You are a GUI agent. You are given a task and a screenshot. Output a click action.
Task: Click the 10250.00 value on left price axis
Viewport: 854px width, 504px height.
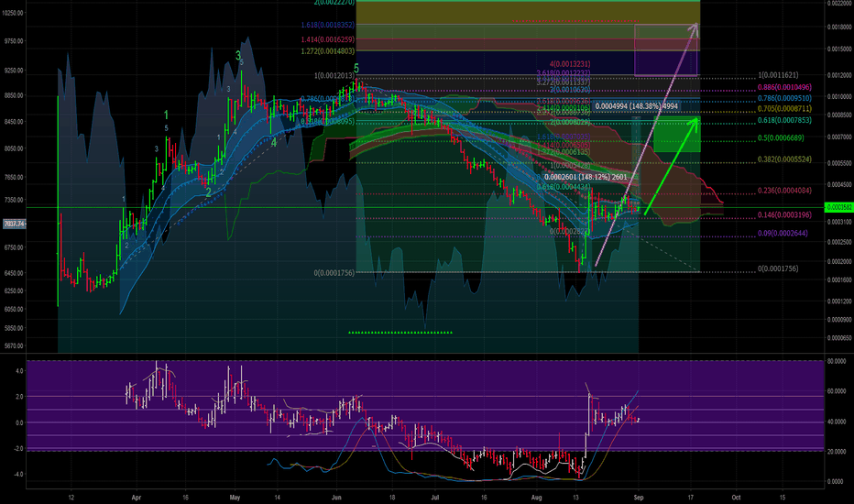point(13,12)
